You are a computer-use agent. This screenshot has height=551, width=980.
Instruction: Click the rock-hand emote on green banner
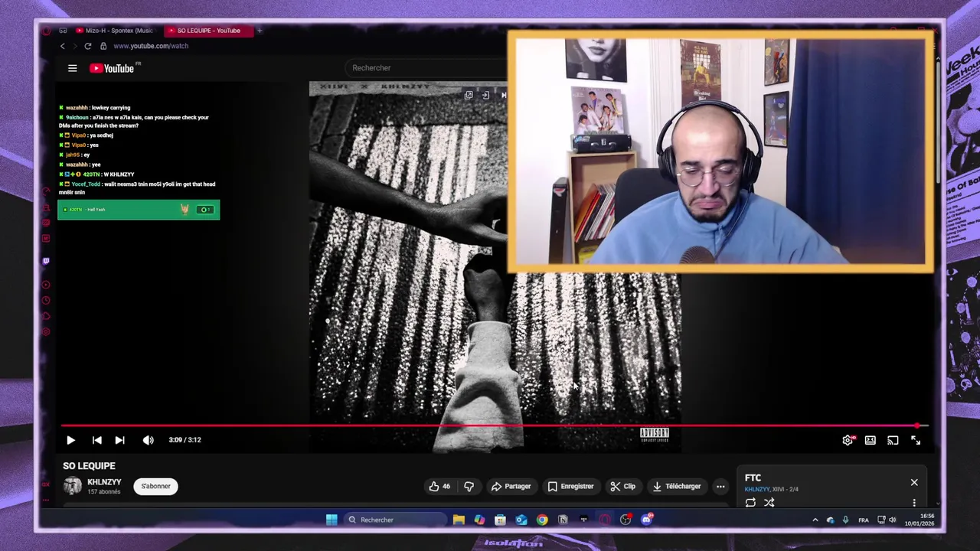point(185,209)
